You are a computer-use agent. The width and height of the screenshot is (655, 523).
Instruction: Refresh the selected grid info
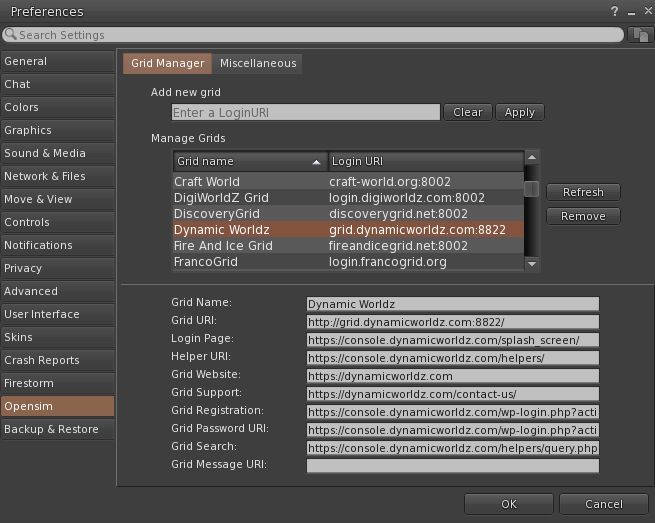click(x=583, y=192)
